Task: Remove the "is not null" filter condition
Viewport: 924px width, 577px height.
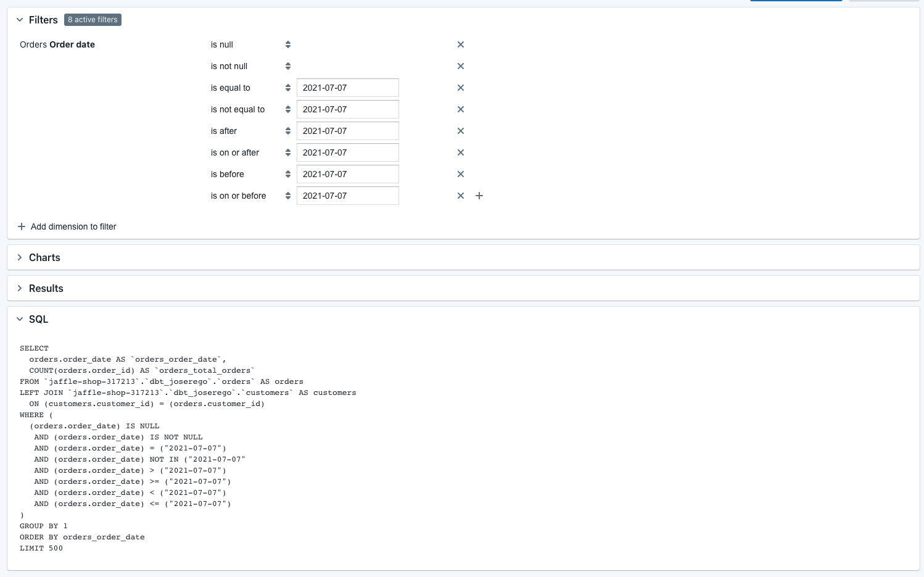Action: 460,66
